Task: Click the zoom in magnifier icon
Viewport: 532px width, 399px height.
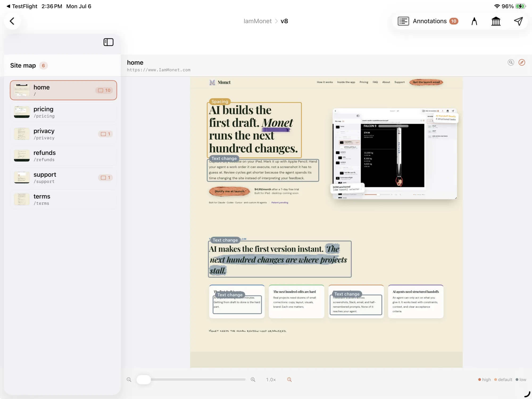Action: point(253,380)
